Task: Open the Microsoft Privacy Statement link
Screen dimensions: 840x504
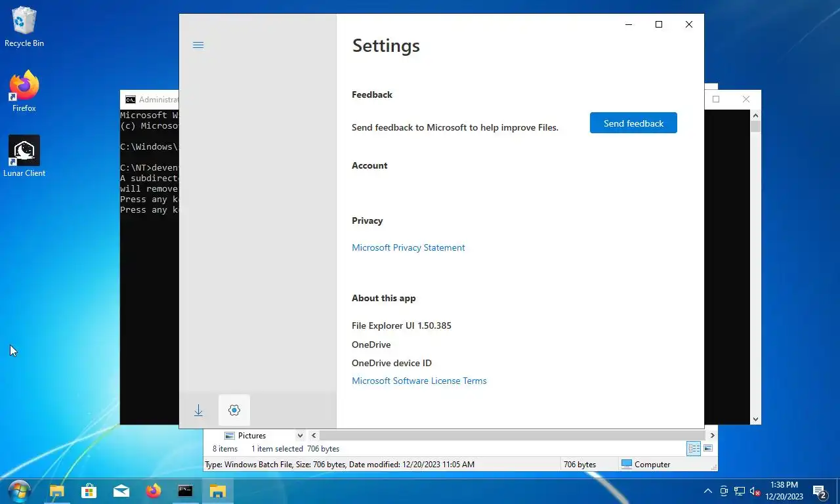Action: point(408,247)
